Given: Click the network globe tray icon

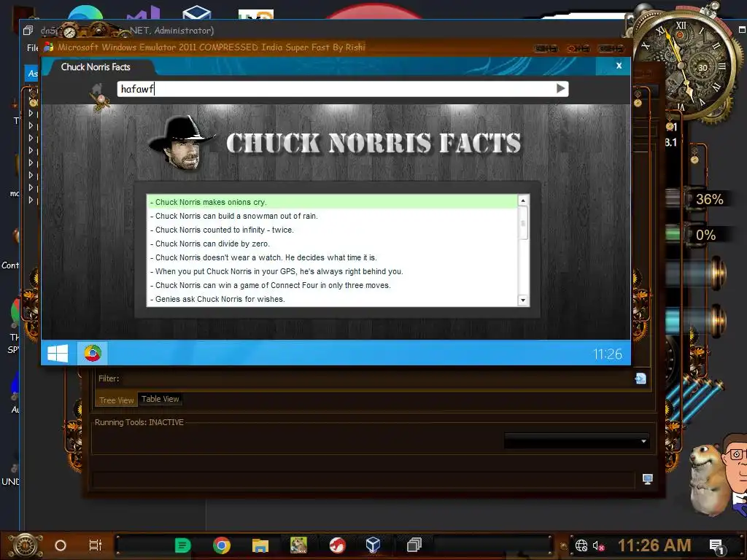Looking at the screenshot, I should (x=581, y=545).
